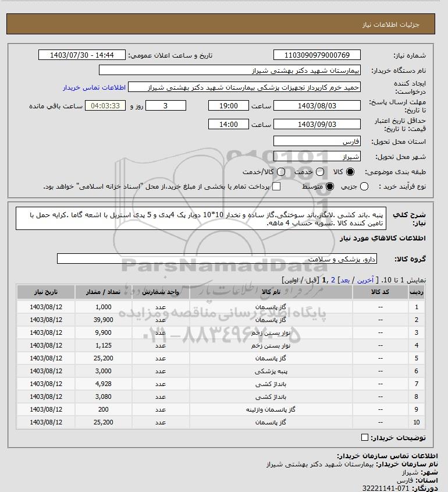Click the quantity 1,125 in row 4
The width and height of the screenshot is (448, 492).
(x=103, y=345)
